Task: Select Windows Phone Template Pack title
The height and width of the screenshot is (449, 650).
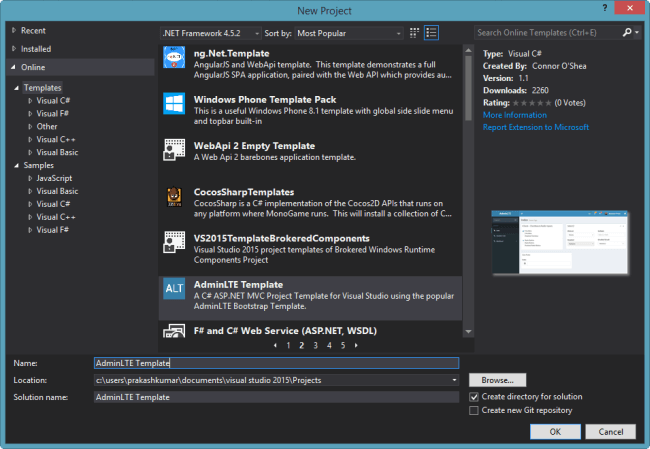Action: (265, 100)
